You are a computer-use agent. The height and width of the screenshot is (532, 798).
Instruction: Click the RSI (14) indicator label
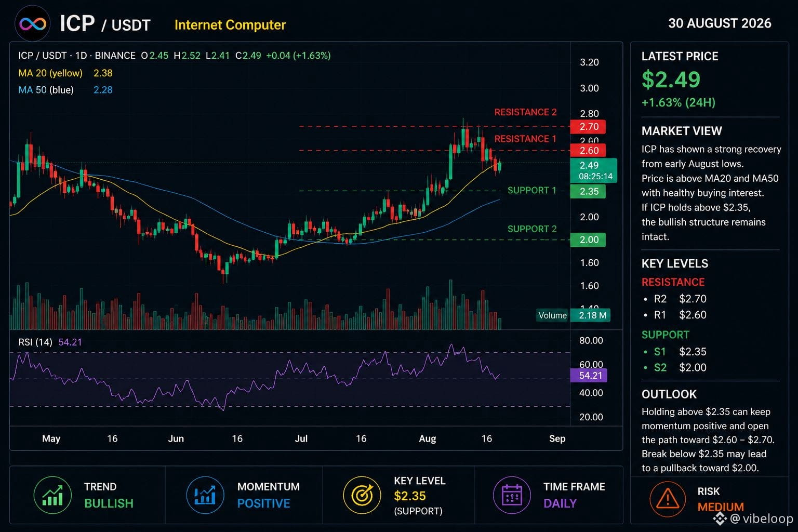35,342
